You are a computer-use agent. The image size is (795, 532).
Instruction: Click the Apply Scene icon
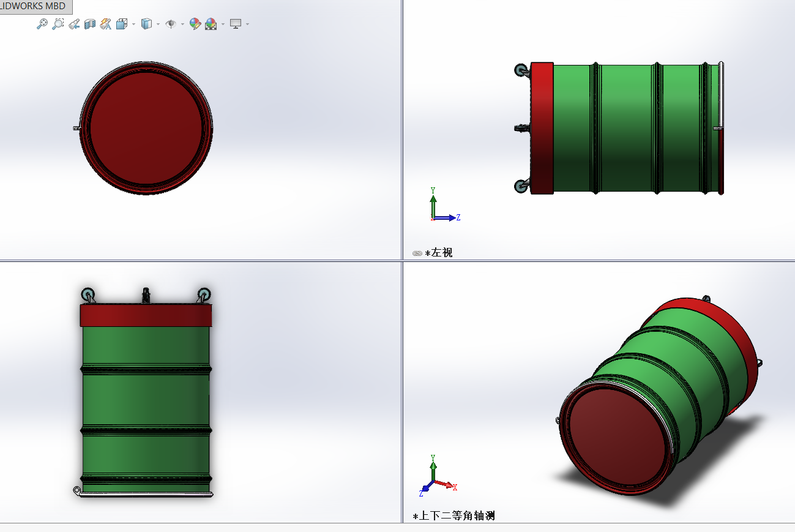coord(211,24)
